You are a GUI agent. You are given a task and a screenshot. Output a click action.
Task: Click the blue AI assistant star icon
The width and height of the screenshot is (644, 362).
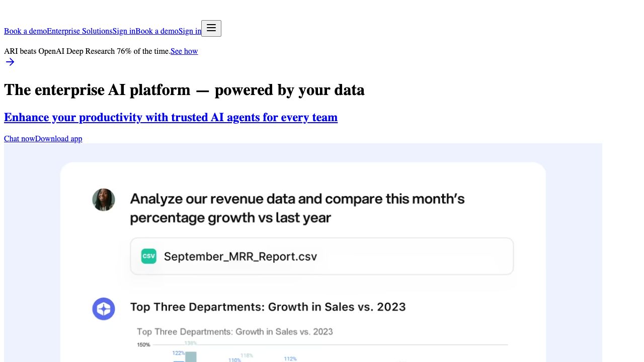pyautogui.click(x=104, y=309)
